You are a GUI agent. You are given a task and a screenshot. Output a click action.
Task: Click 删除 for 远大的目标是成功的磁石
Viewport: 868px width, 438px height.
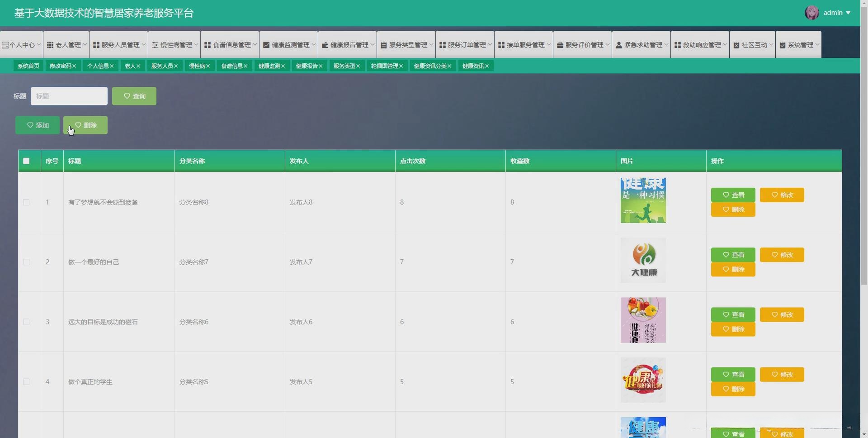click(733, 329)
